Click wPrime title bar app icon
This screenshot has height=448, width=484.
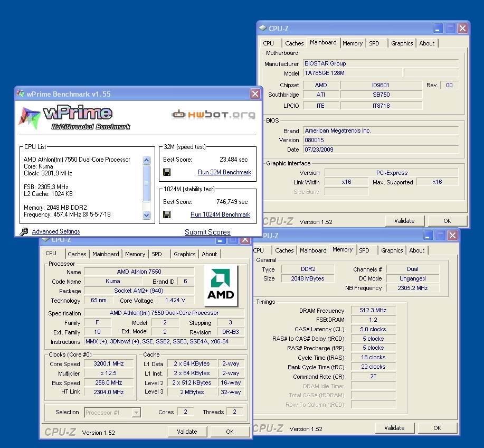[21, 94]
